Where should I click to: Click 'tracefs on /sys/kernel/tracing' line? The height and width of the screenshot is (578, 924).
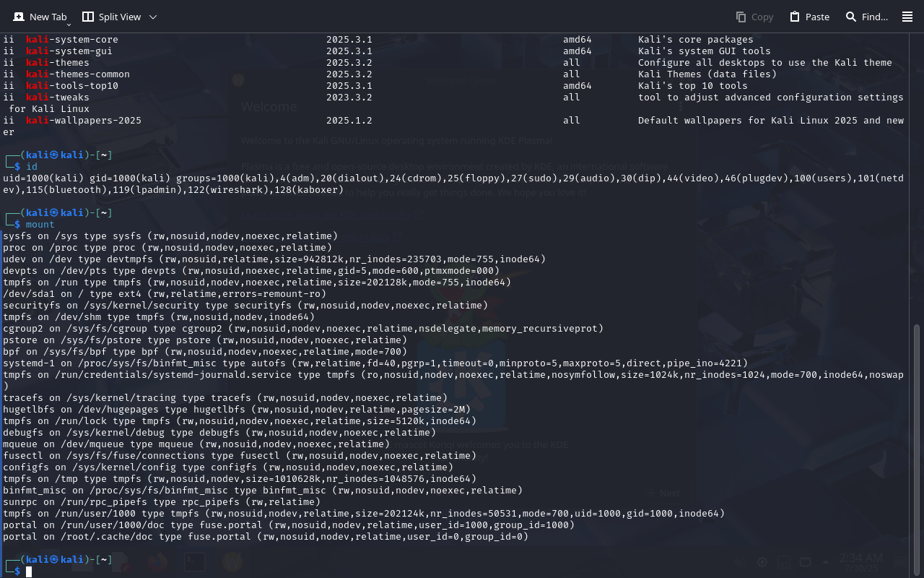click(225, 398)
